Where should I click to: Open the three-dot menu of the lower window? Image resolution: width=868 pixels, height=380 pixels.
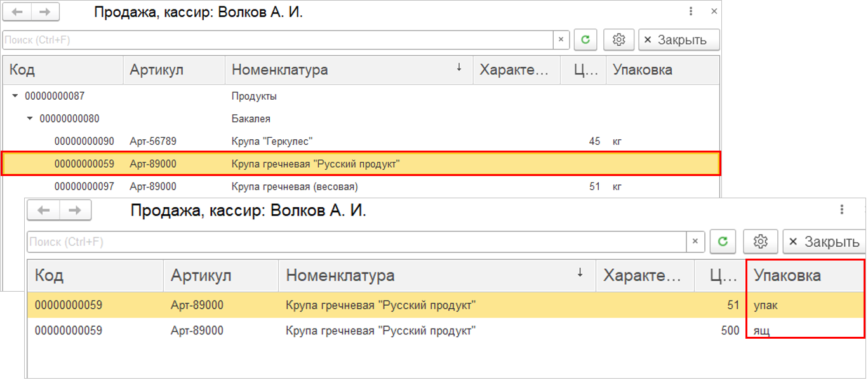pos(842,210)
